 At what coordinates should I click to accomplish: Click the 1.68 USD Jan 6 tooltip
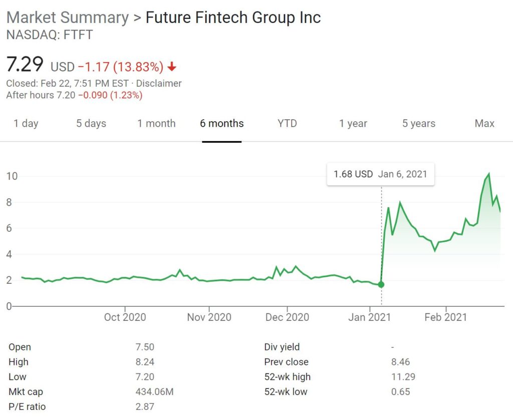[x=380, y=174]
